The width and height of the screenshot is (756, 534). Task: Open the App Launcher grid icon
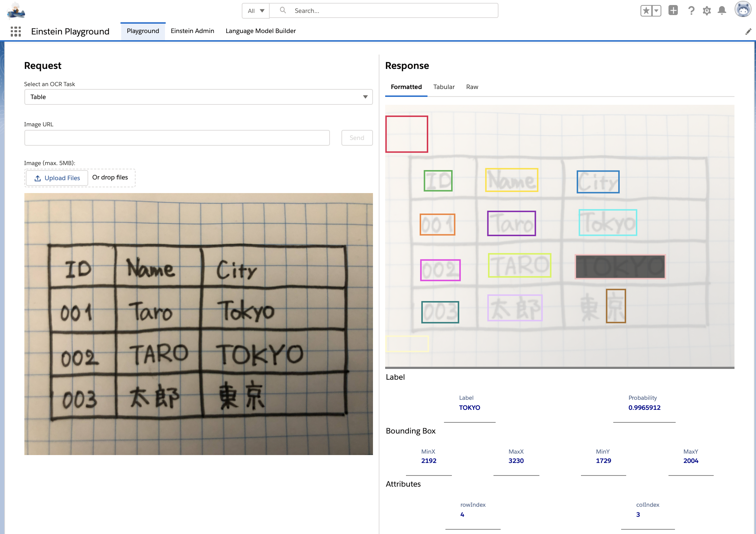16,32
